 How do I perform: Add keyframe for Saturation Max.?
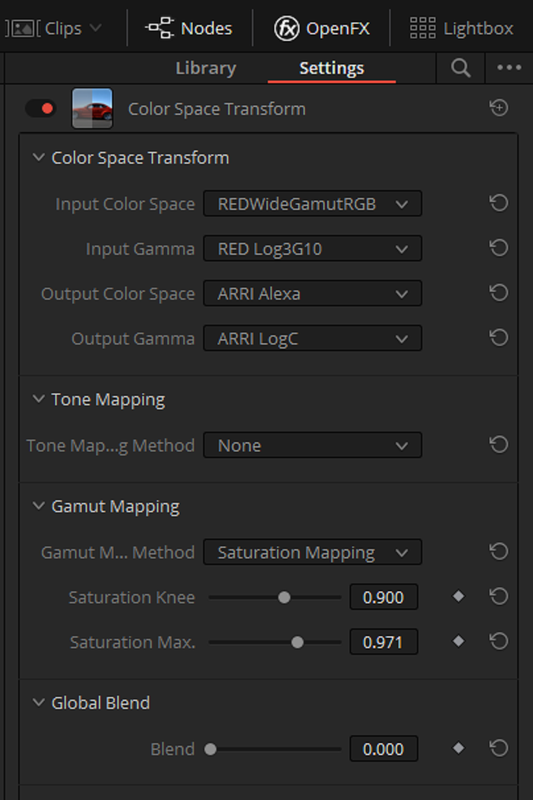click(459, 641)
